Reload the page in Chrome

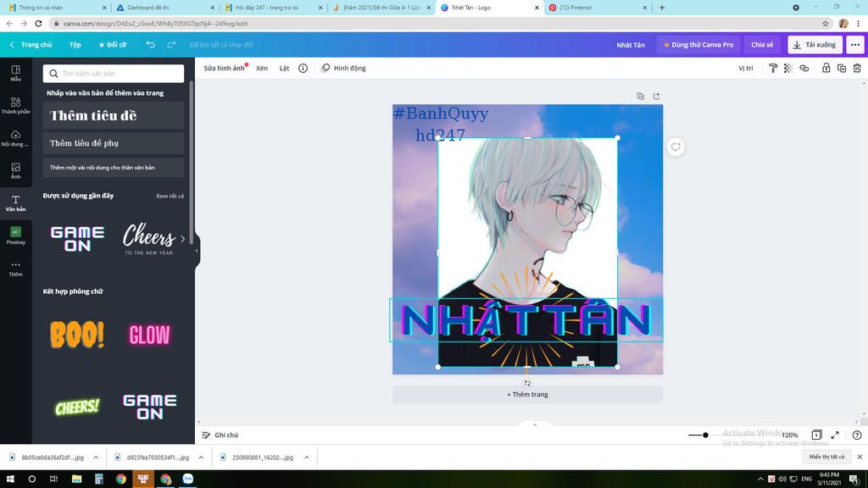(38, 23)
